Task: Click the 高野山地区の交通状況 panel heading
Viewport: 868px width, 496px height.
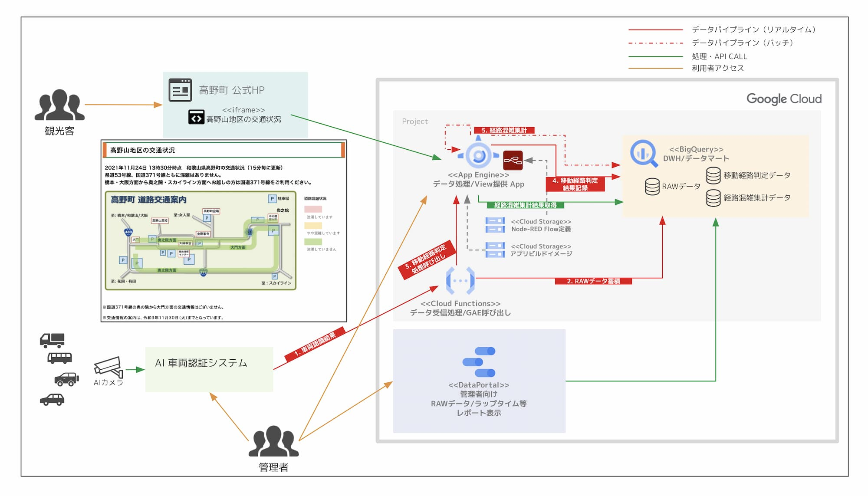Action: pyautogui.click(x=142, y=150)
